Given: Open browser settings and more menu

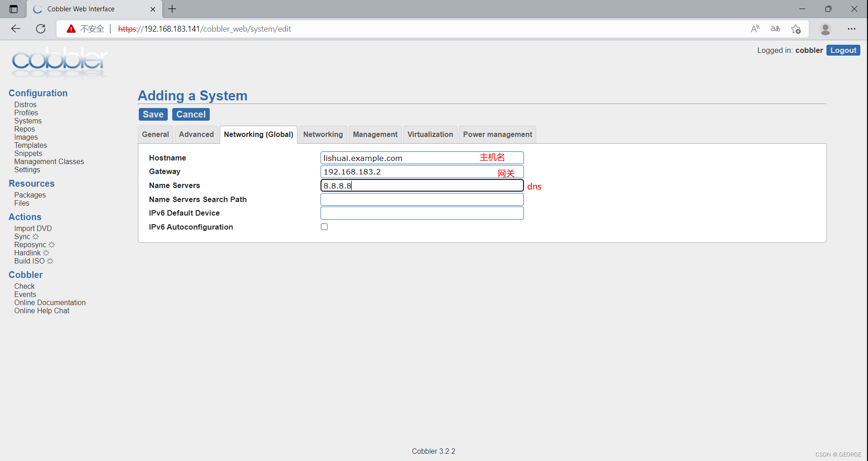Looking at the screenshot, I should 852,29.
